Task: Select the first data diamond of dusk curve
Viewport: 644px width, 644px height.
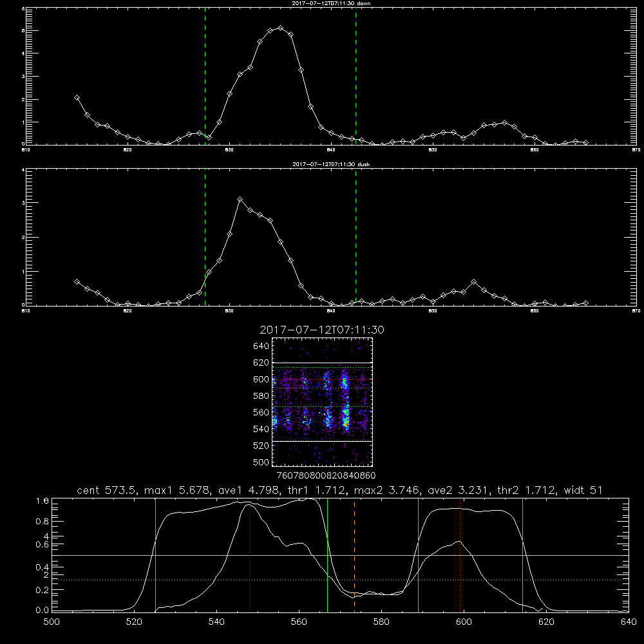Action: tap(77, 282)
